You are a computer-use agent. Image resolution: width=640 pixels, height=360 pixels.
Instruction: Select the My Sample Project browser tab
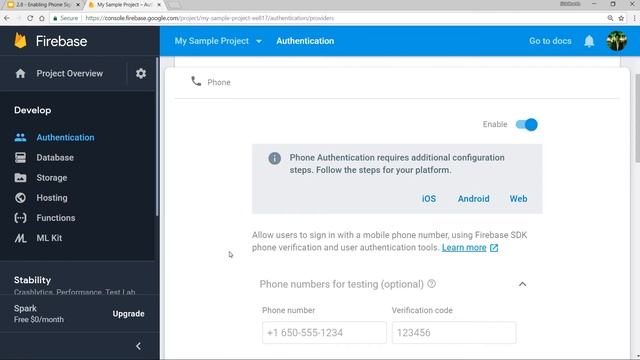coord(124,5)
